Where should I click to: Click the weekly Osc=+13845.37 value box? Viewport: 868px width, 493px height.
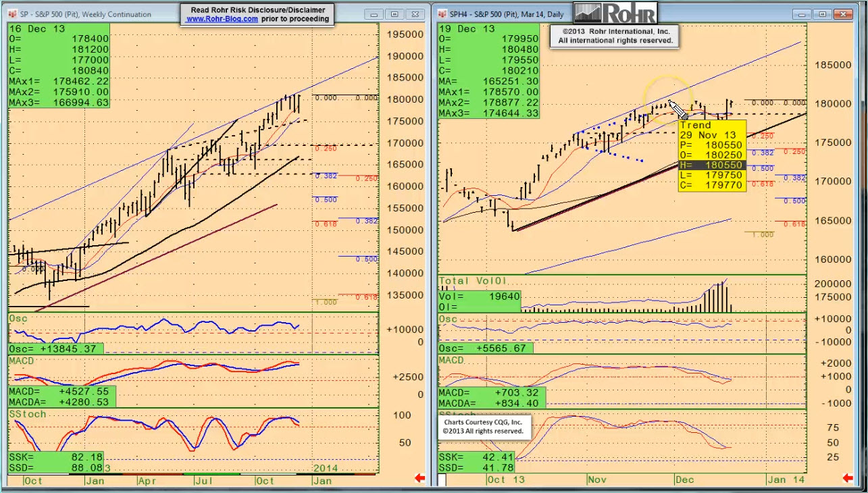[x=55, y=348]
